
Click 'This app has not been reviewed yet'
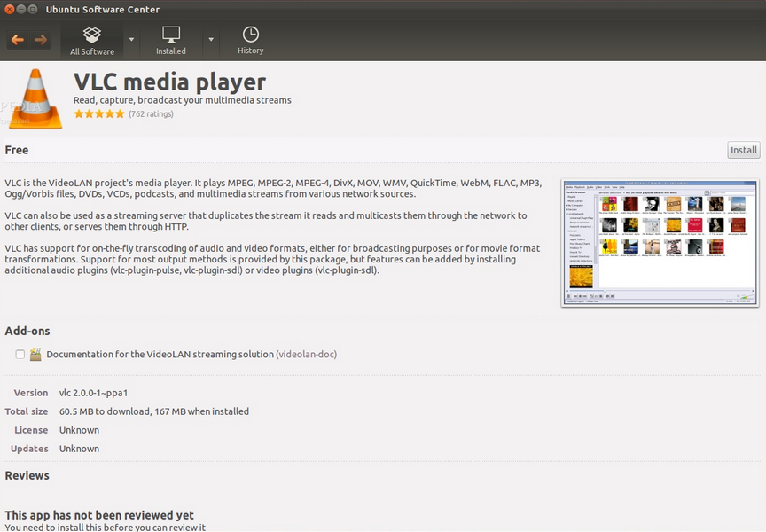99,515
